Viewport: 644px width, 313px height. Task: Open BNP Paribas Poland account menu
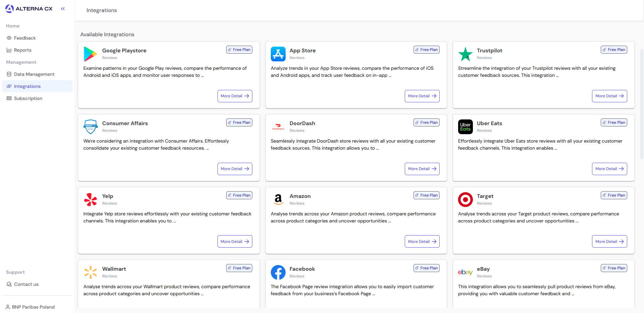[x=33, y=307]
